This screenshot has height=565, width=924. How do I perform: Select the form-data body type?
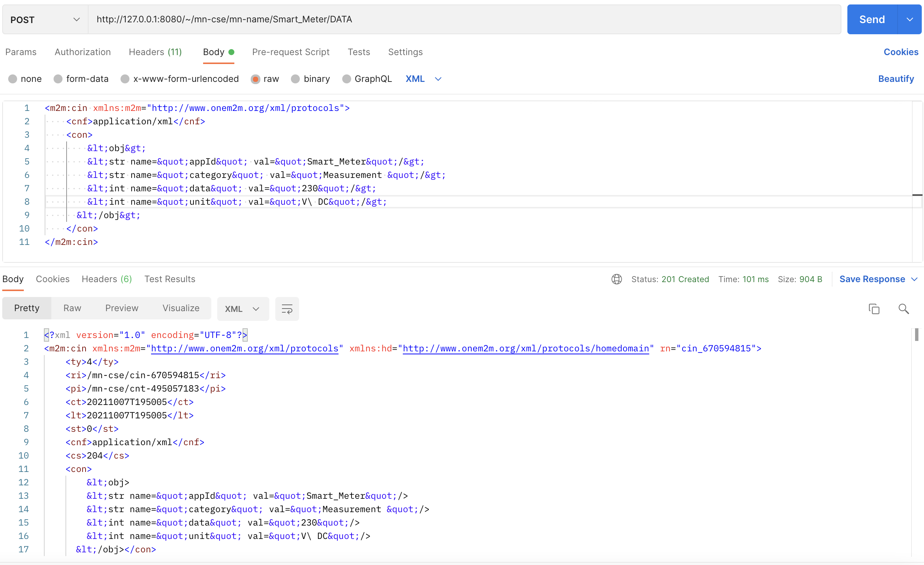tap(81, 79)
